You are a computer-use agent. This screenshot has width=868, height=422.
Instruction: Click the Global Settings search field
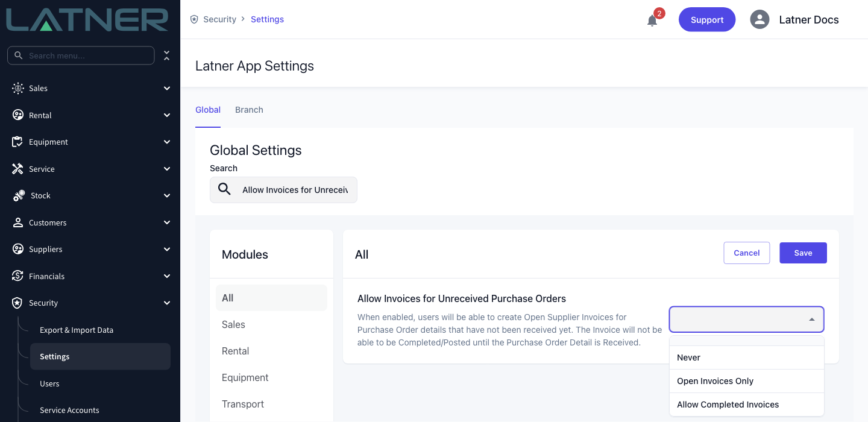click(283, 190)
